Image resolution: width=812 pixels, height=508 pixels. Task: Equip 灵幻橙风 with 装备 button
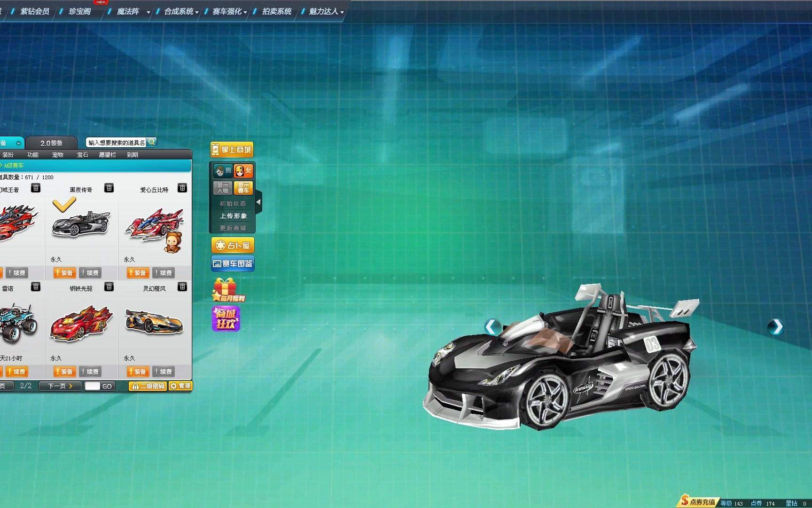click(138, 372)
